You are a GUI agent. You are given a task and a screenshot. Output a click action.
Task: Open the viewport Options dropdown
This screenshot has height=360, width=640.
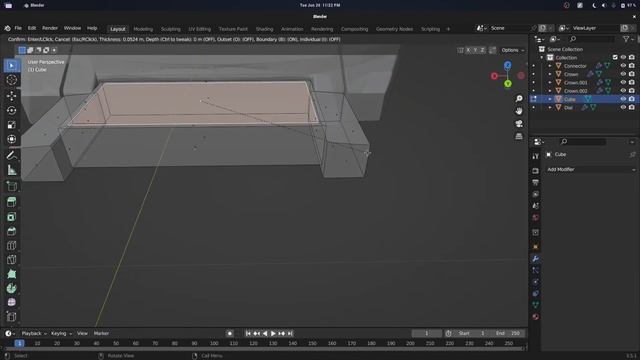click(x=512, y=50)
